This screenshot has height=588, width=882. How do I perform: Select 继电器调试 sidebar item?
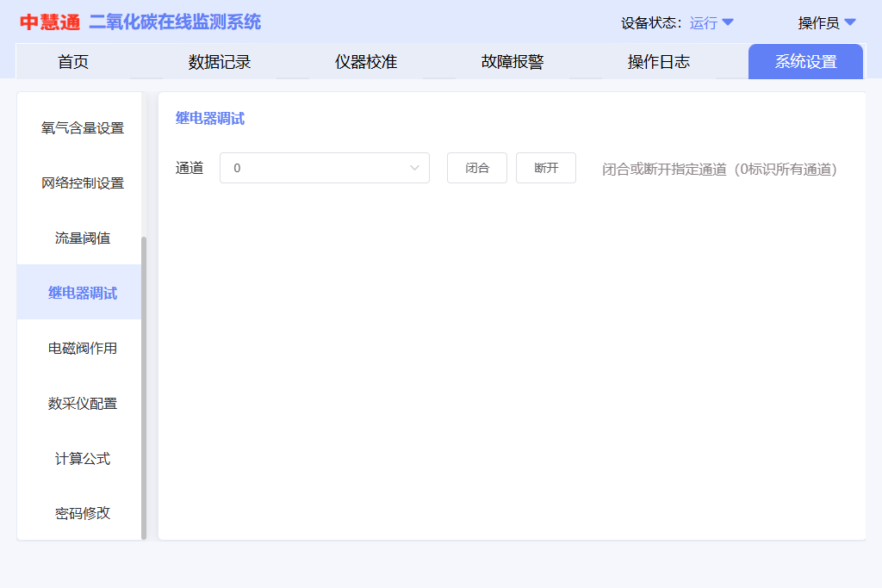[x=79, y=293]
